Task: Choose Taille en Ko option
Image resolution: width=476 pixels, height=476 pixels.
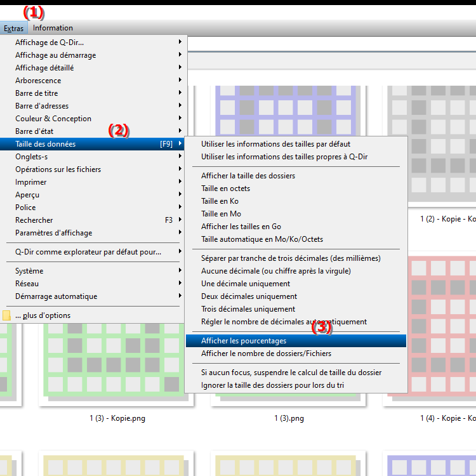Action: coord(220,201)
